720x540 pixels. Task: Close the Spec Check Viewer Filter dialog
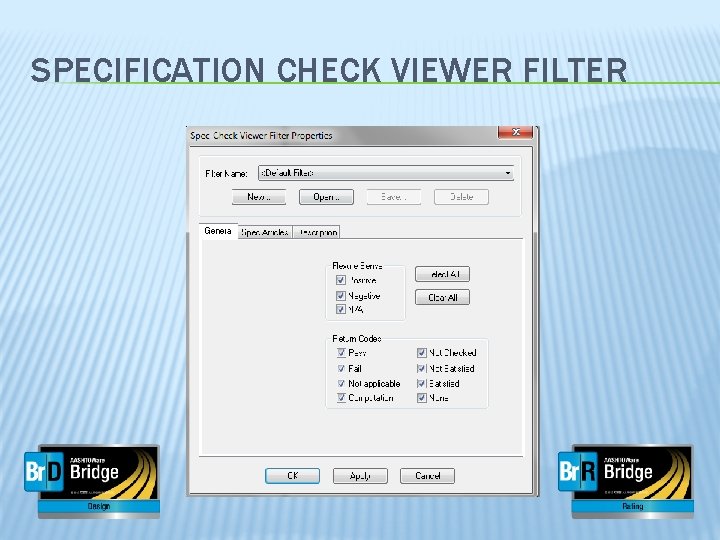(515, 132)
